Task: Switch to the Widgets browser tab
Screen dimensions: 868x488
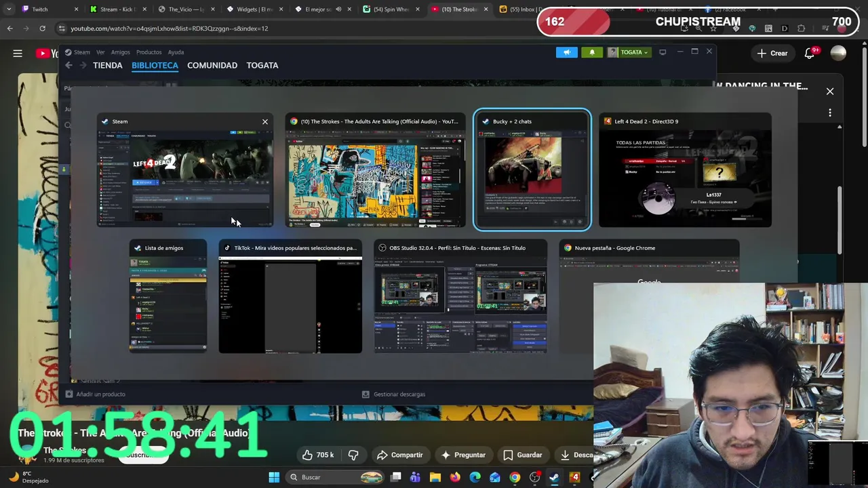Action: pos(253,9)
